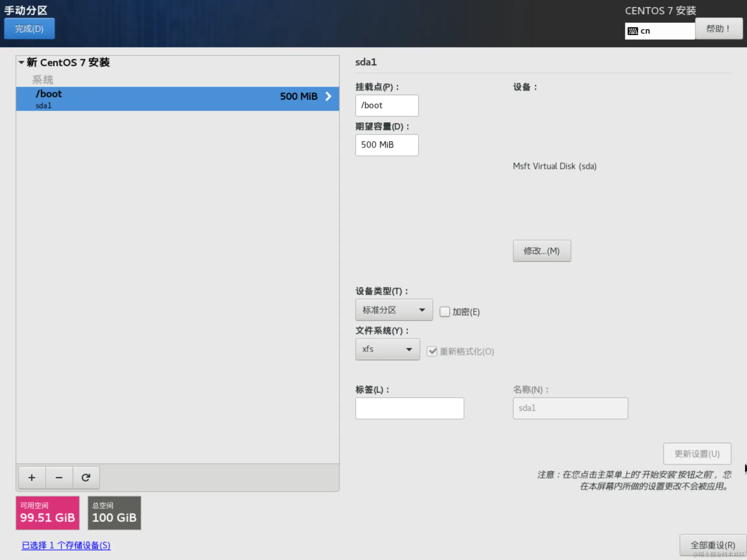The image size is (747, 560).
Task: Select the /boot sda1 partition entry
Action: coord(135,99)
